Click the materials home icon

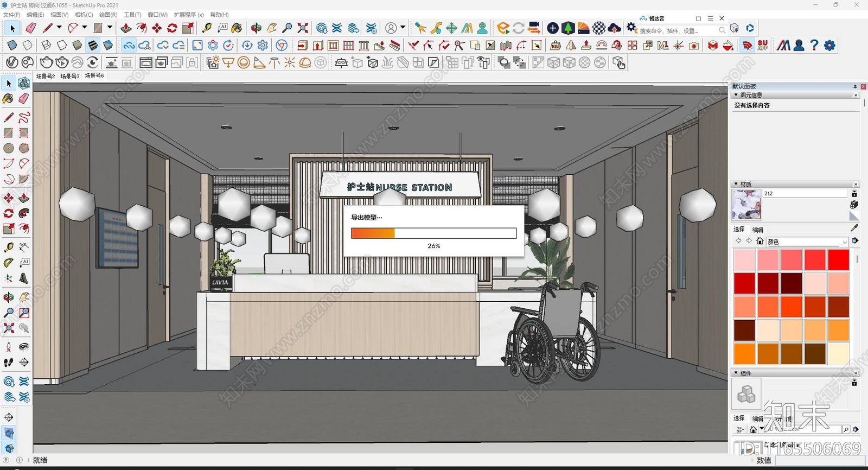760,241
